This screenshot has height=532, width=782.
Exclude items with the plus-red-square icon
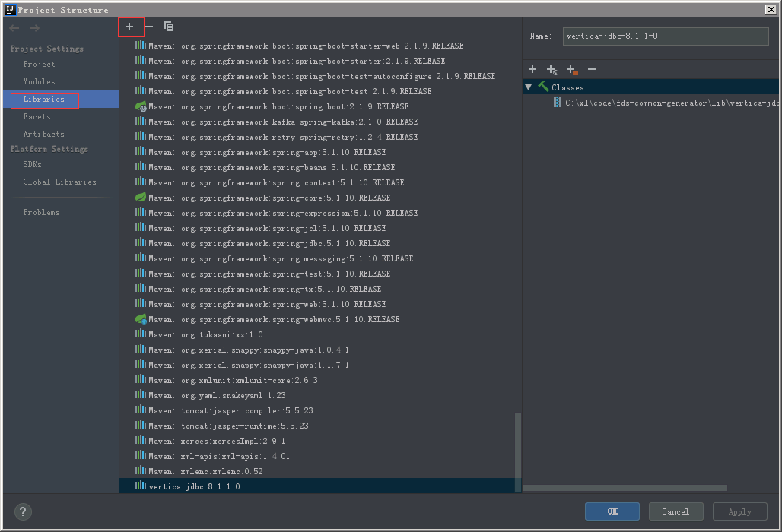point(572,70)
